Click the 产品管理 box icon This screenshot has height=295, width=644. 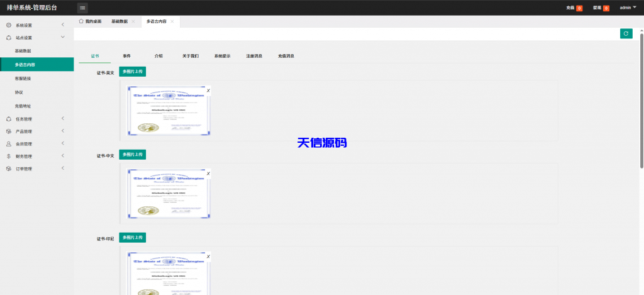tap(8, 131)
